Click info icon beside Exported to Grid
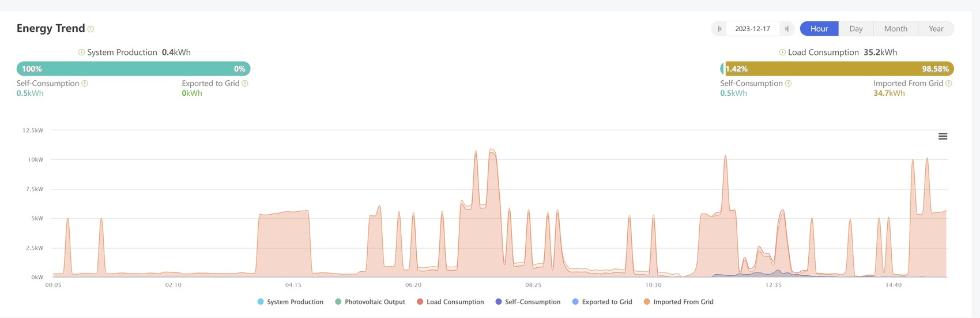Screen dimensions: 980x318 245,84
